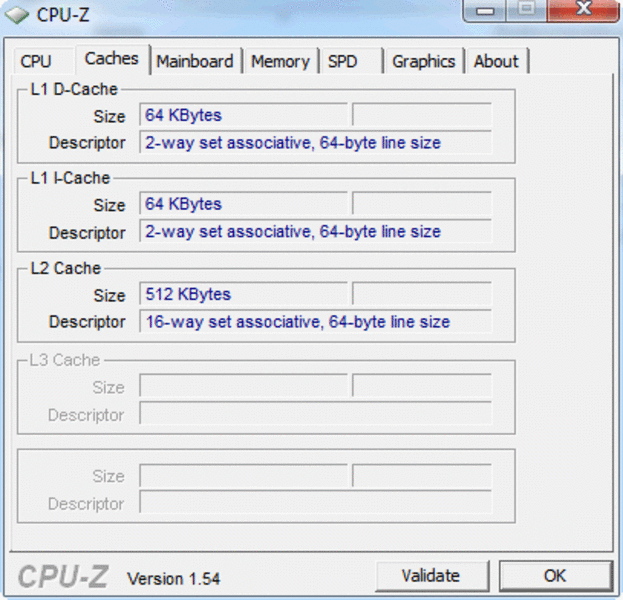The image size is (623, 600).
Task: Click the empty second size box in L2 Cache
Action: coord(422,294)
